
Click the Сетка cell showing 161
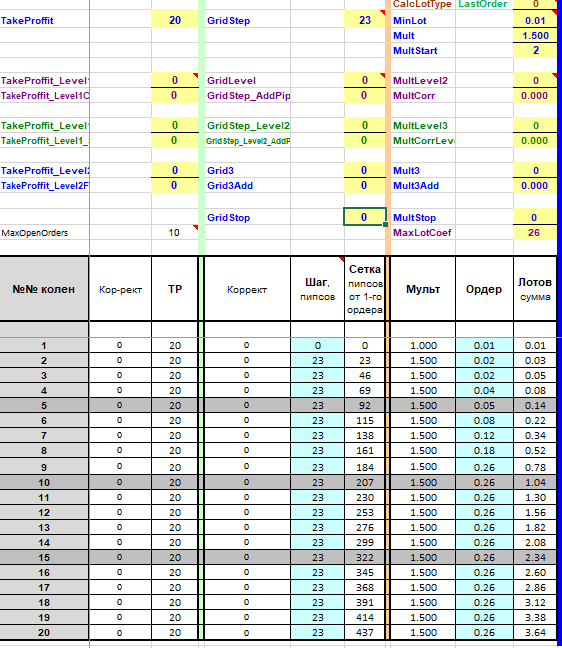pos(365,450)
